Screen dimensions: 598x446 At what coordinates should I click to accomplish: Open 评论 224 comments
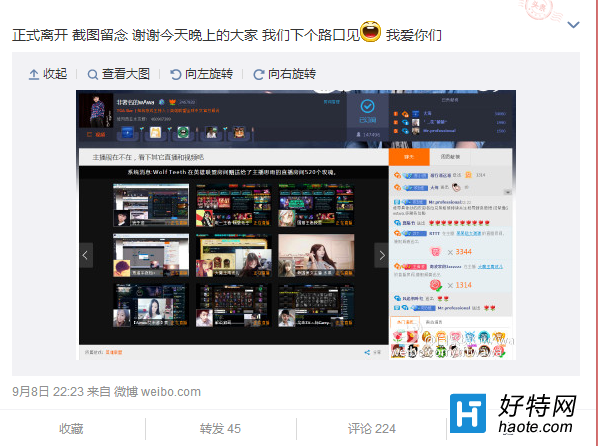point(372,429)
